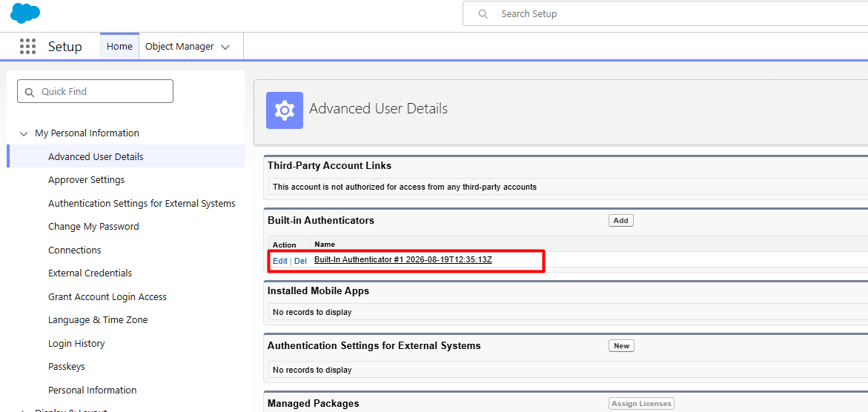The width and height of the screenshot is (868, 412).
Task: Focus the Search Setup field
Action: (x=666, y=14)
